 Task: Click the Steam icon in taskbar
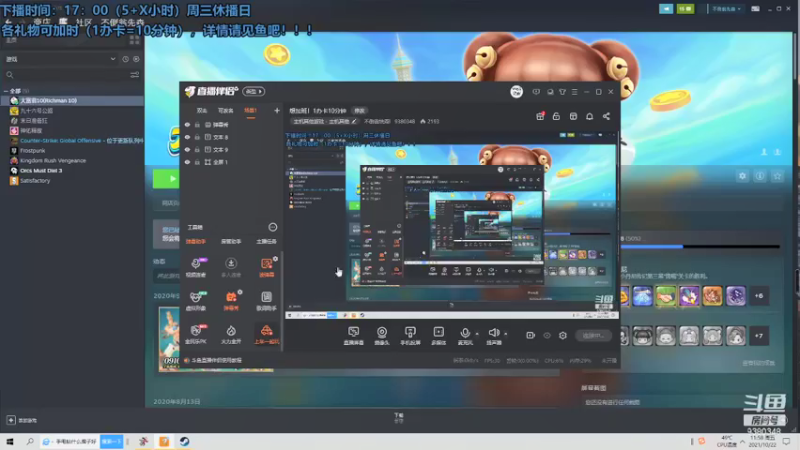[x=184, y=441]
